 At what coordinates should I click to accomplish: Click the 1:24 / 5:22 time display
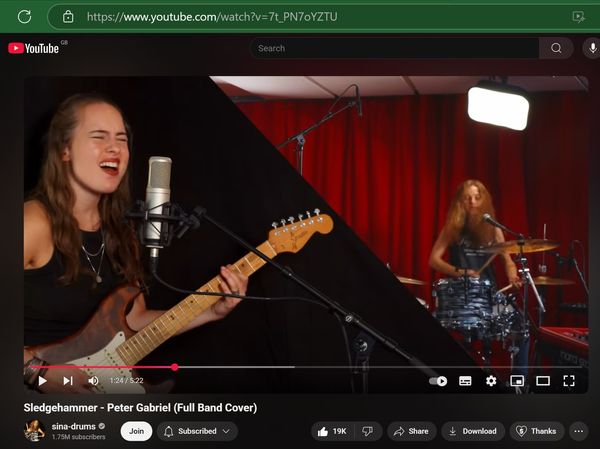tap(126, 380)
